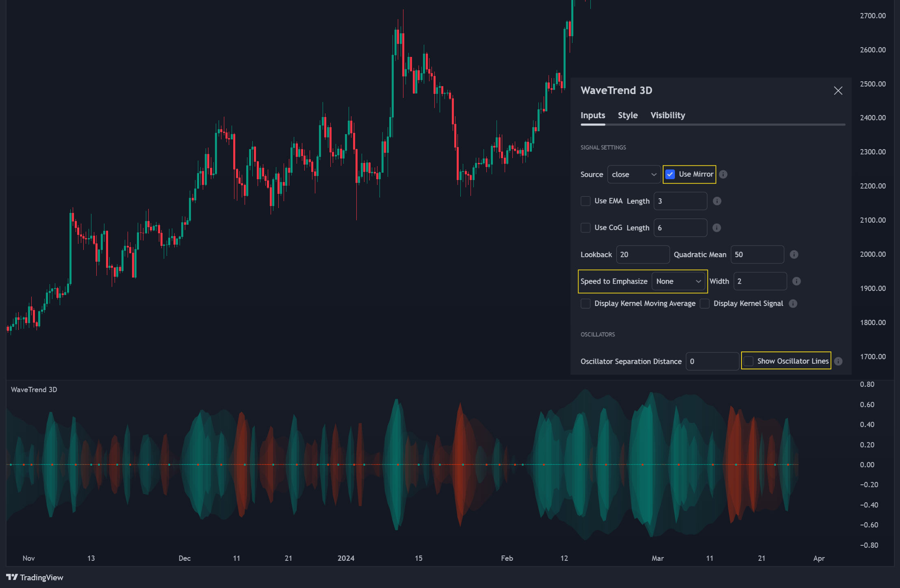Enable Show Oscillator Lines checkbox
Screen dimensions: 900x588
coord(748,361)
